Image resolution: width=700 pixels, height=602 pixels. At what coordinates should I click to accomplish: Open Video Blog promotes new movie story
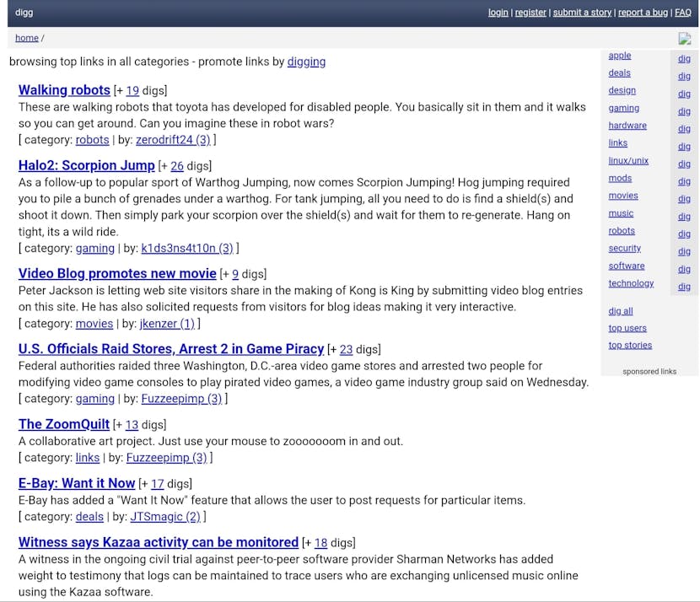click(x=117, y=273)
